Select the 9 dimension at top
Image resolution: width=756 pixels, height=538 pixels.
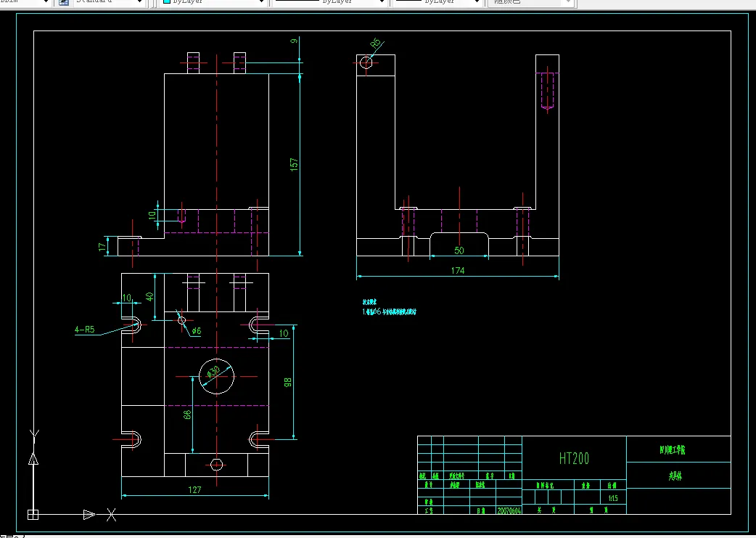(x=294, y=41)
